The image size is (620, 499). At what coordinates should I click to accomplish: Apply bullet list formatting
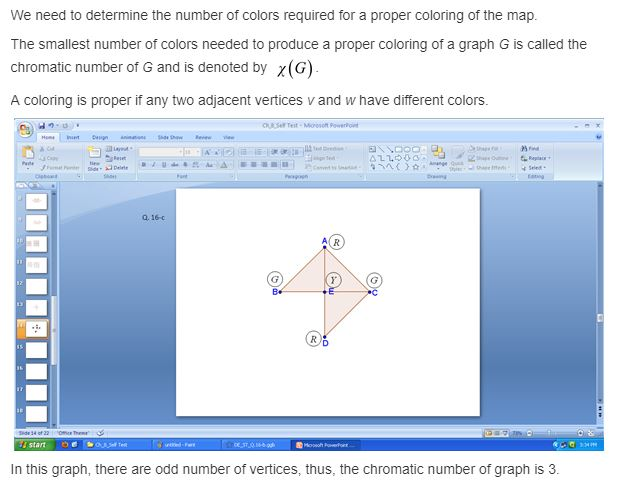point(244,152)
